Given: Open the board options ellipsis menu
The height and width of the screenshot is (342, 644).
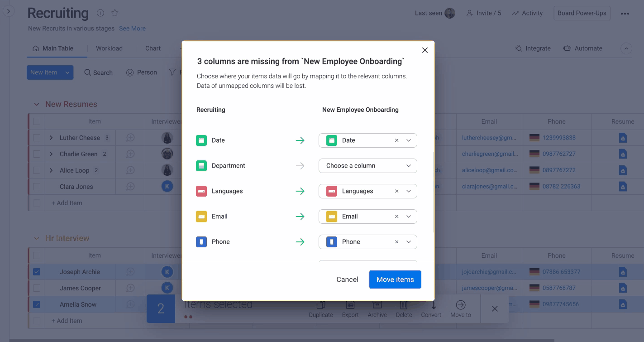Looking at the screenshot, I should (x=625, y=14).
